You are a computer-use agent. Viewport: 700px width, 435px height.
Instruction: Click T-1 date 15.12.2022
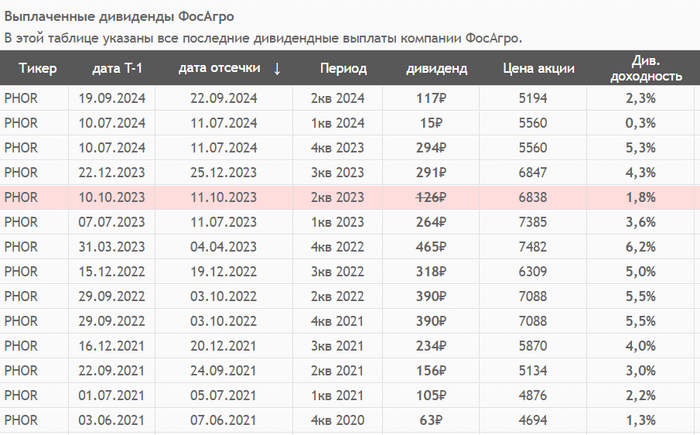click(112, 272)
